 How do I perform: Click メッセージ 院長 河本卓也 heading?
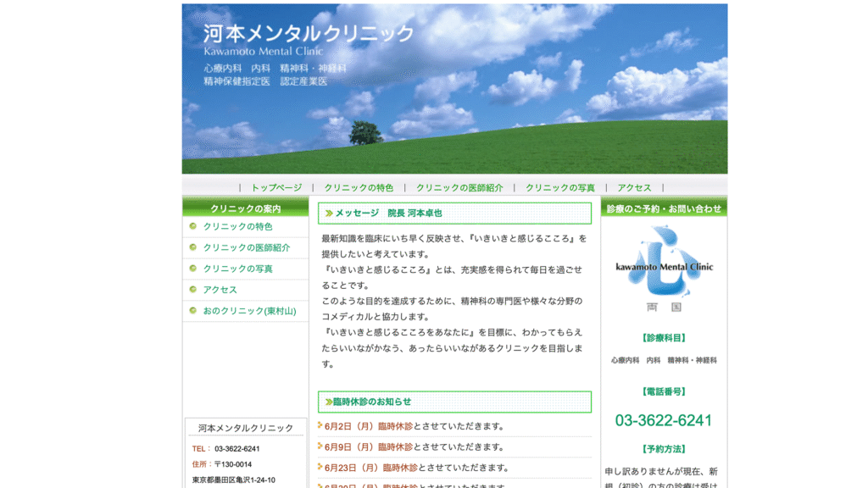[388, 213]
